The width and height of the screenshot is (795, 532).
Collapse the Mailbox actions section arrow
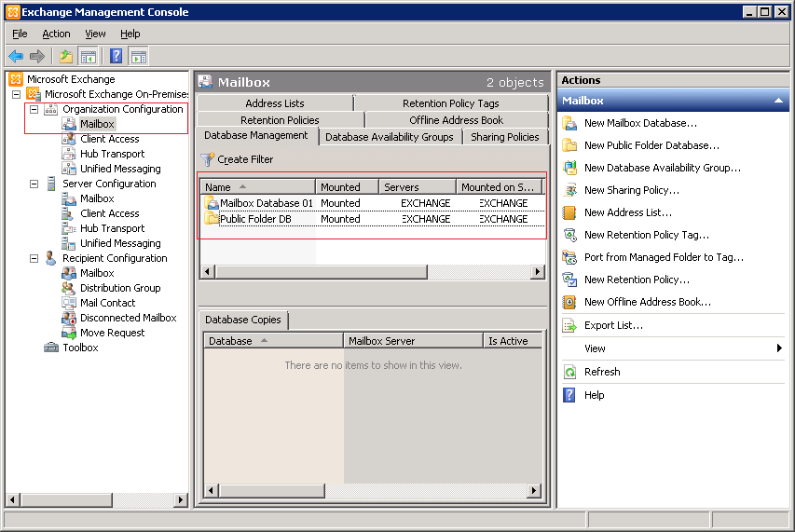(x=778, y=101)
